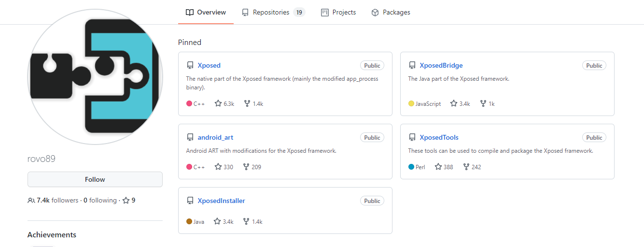Click the repo icon beside XposedBridge
The height and width of the screenshot is (247, 644).
click(412, 65)
